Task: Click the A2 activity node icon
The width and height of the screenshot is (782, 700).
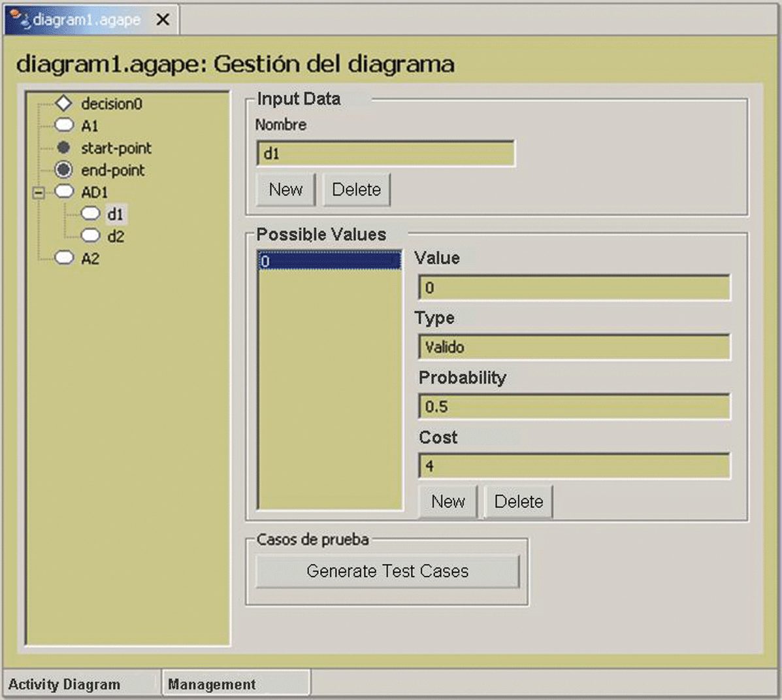Action: 64,258
